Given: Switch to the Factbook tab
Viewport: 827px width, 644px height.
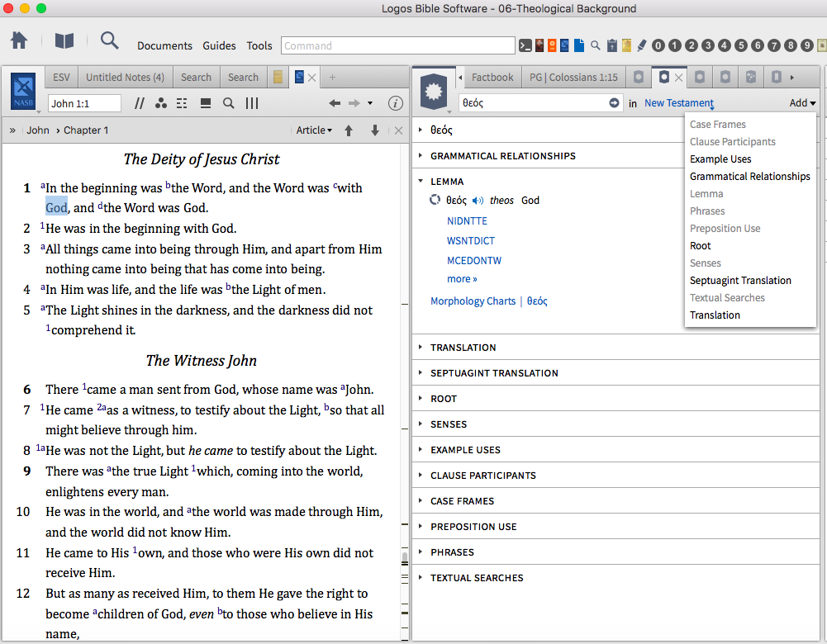Looking at the screenshot, I should pyautogui.click(x=492, y=78).
